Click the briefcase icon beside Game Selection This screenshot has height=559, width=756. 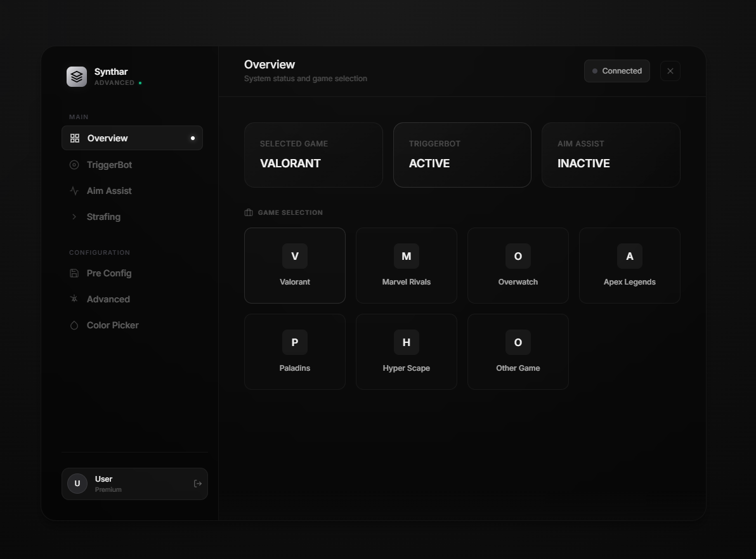[247, 212]
